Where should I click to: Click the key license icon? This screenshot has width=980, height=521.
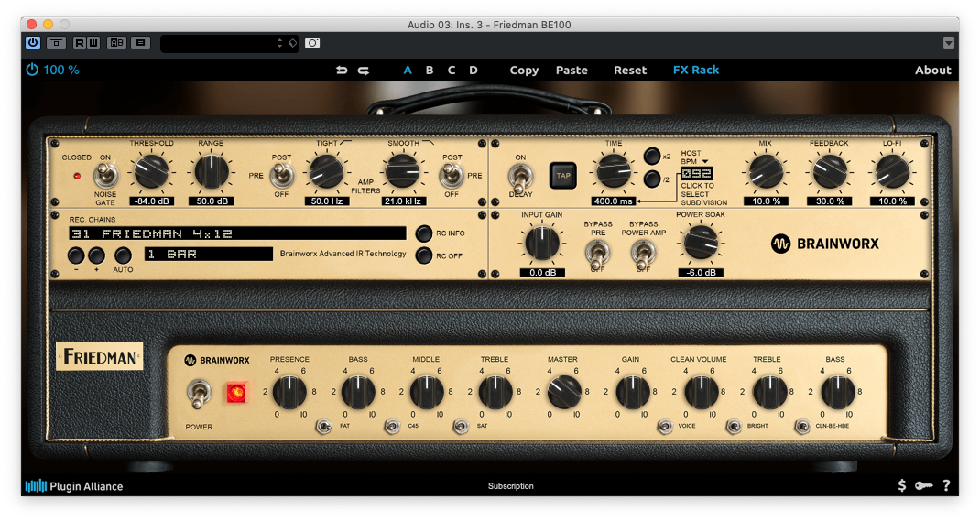tap(924, 485)
